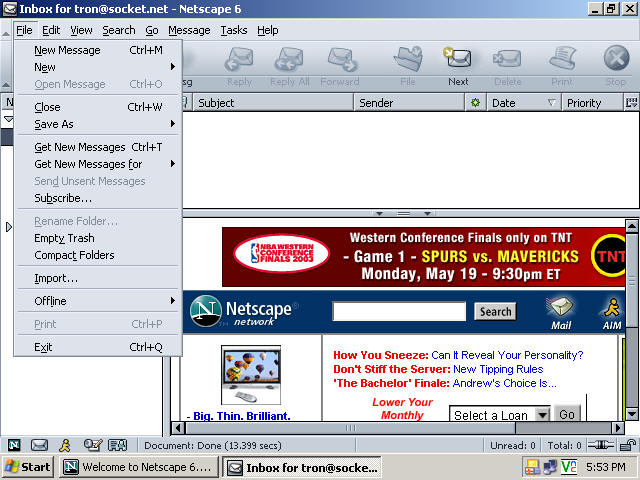Open 'Big. Thin. Brilliant.' link
Screen dimensions: 640x480
click(242, 416)
